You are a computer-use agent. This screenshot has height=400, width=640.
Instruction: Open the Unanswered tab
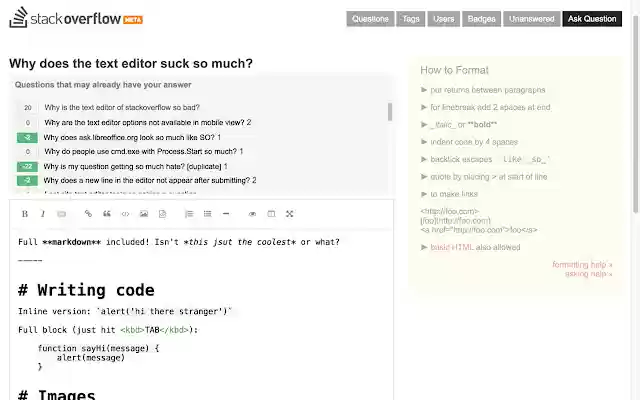(531, 19)
